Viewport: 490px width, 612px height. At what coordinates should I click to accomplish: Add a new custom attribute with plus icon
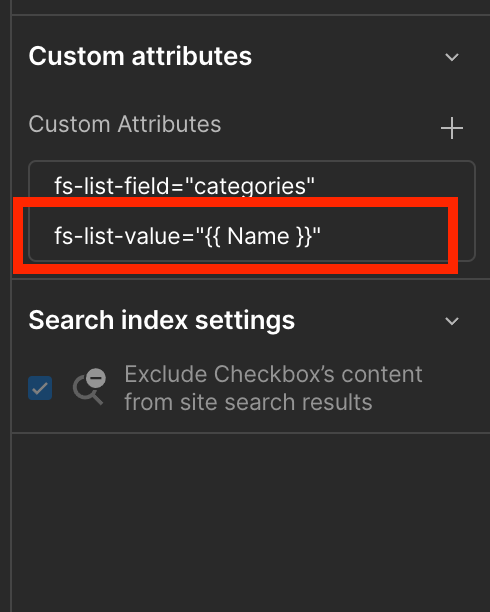click(452, 128)
